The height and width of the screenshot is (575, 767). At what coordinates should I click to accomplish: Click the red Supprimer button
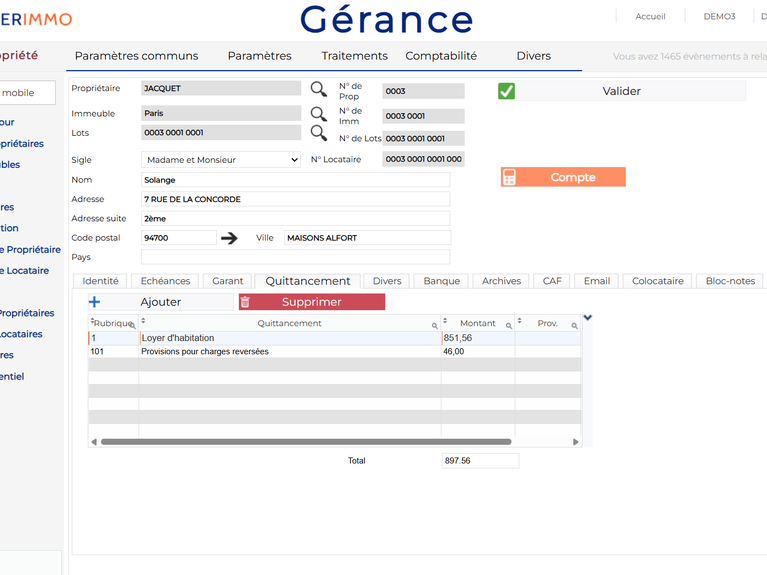tap(312, 302)
